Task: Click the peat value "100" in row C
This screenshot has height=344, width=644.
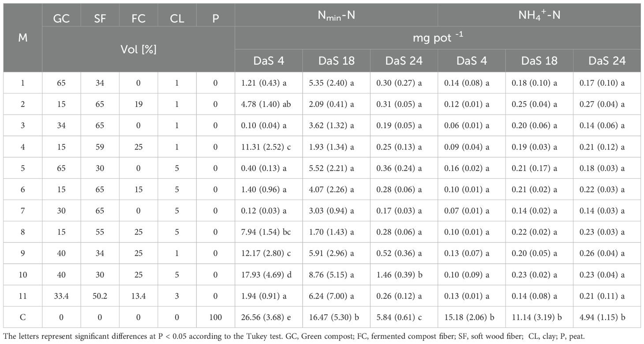Action: click(x=216, y=317)
